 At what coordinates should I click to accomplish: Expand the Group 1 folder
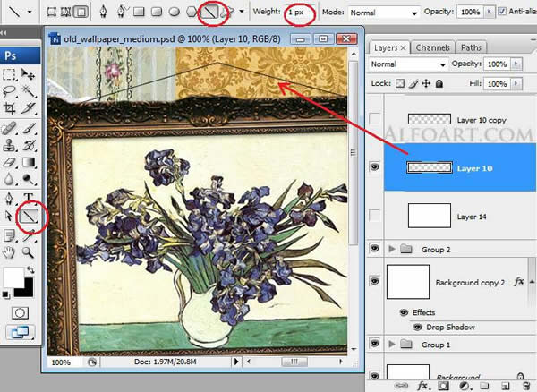(x=392, y=344)
